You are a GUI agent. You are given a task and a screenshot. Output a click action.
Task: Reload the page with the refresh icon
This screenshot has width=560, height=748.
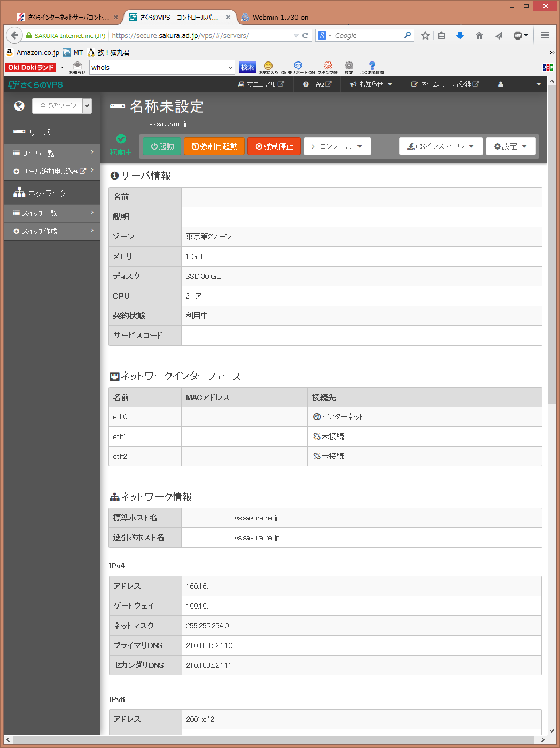[306, 35]
